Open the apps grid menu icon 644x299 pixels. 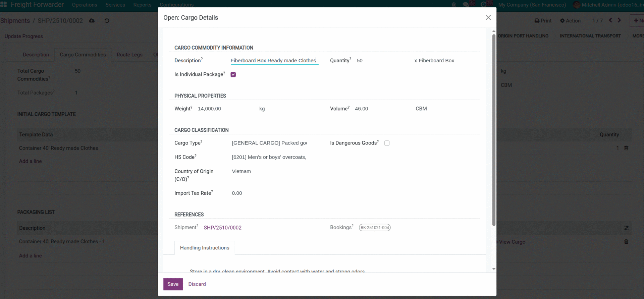point(4,4)
